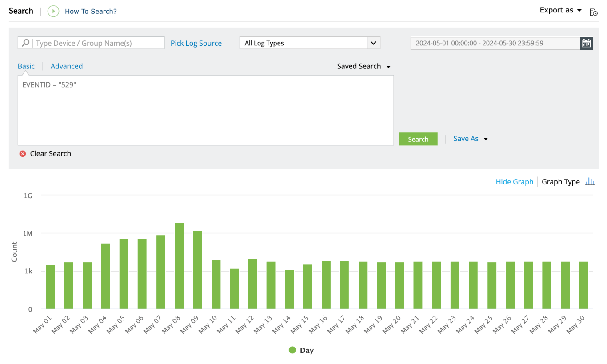Image resolution: width=607 pixels, height=364 pixels.
Task: Click the How To Search play icon
Action: tap(53, 11)
